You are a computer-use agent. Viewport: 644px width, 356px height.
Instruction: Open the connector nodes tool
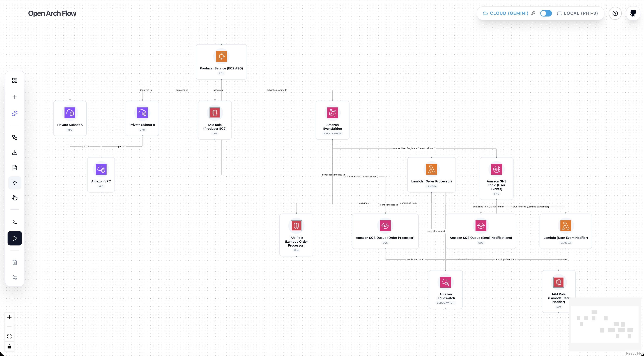pyautogui.click(x=15, y=138)
